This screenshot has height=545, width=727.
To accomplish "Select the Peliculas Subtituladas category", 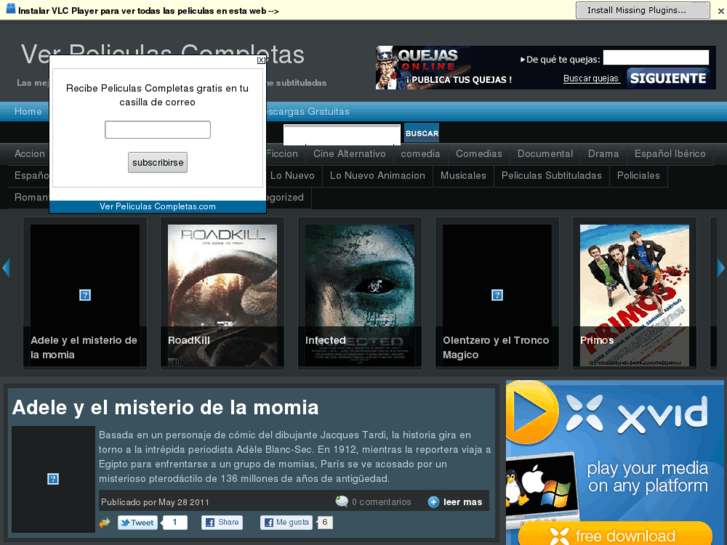I will coord(551,175).
